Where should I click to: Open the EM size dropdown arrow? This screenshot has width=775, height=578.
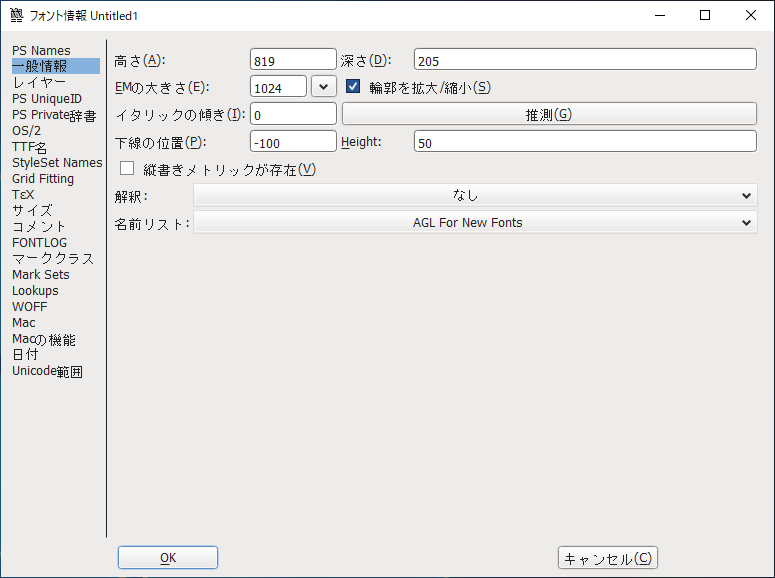click(324, 87)
